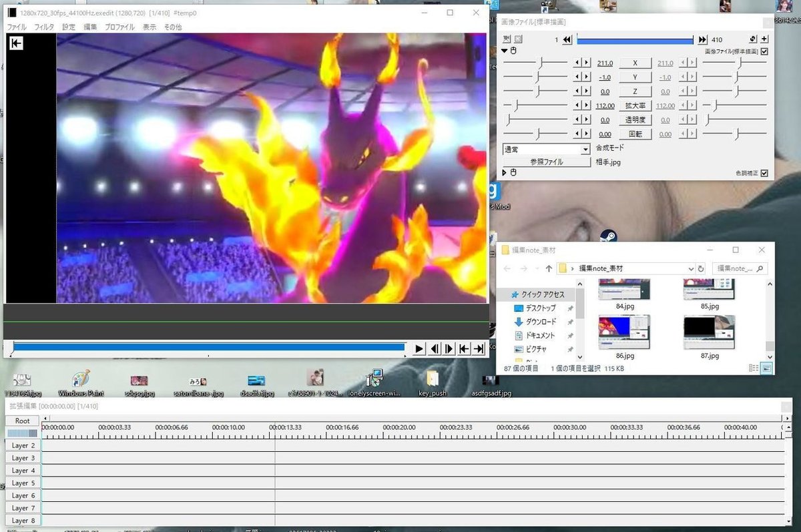801x532 pixels.
Task: Toggle the 色調補正 checkbox
Action: [764, 174]
